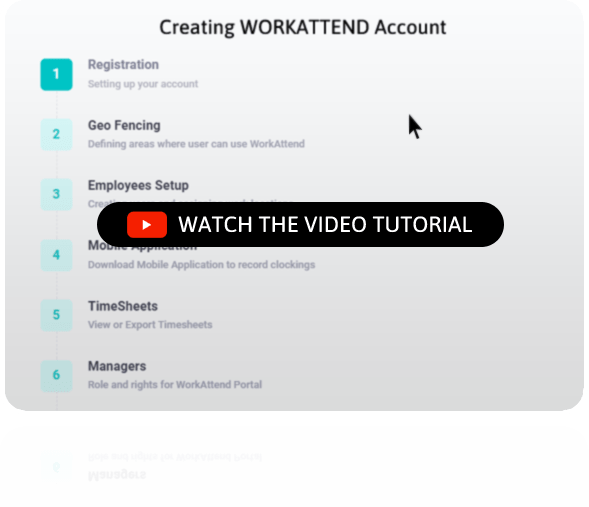Open the Watch The Video Tutorial button
Image resolution: width=589 pixels, height=507 pixels.
tap(301, 225)
